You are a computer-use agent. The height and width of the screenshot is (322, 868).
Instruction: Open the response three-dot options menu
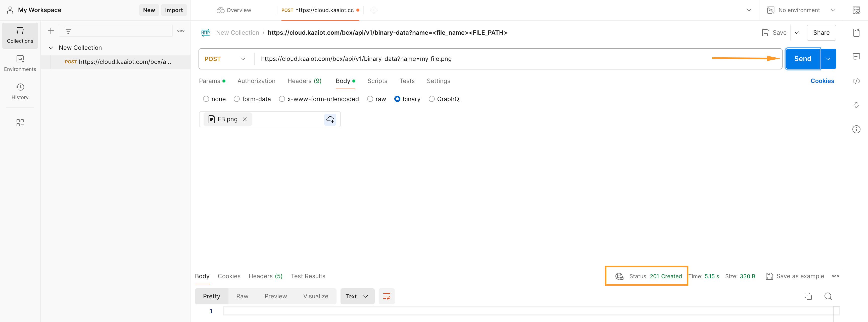(835, 276)
